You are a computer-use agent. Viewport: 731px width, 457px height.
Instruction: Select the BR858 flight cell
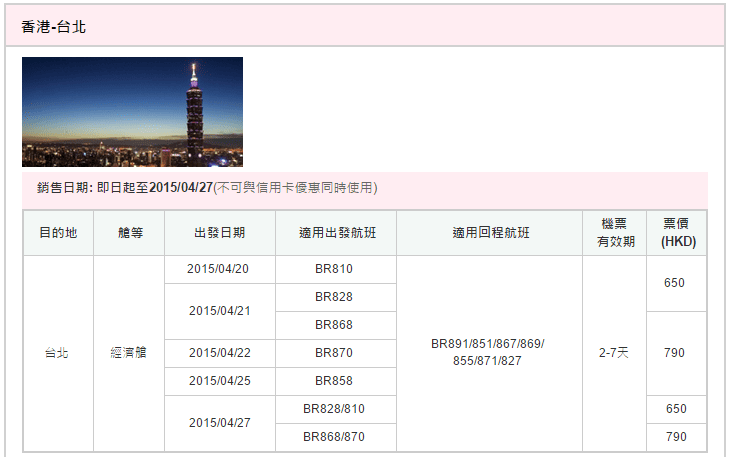[x=334, y=381]
